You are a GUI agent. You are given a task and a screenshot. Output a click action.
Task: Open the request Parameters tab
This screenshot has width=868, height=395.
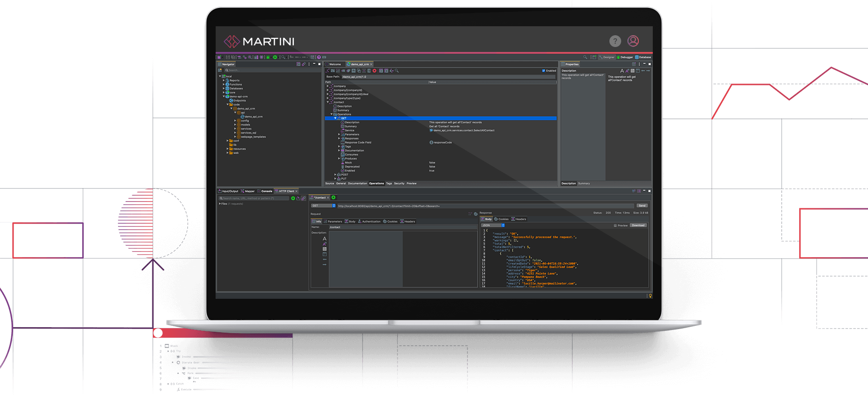[333, 221]
